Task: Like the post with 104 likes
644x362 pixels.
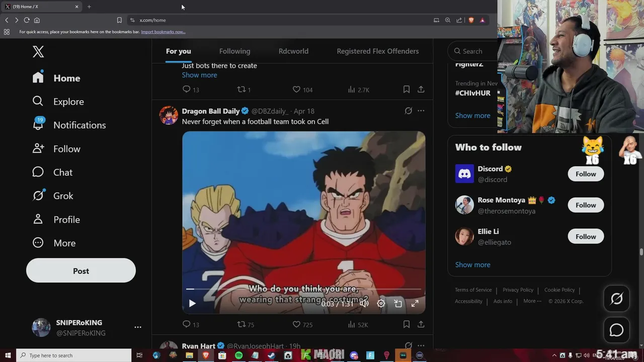Action: (x=302, y=89)
